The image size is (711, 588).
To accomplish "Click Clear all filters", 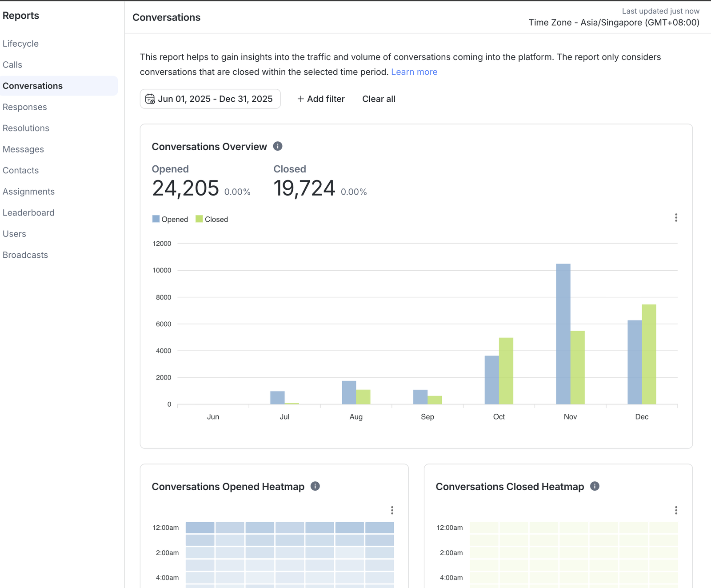I will 379,99.
